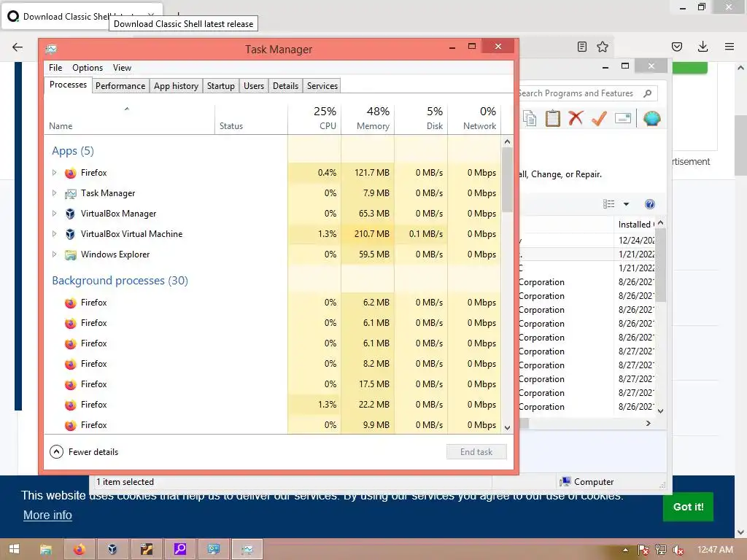Expand the VirtualBox Manager process group
747x560 pixels.
coord(54,214)
